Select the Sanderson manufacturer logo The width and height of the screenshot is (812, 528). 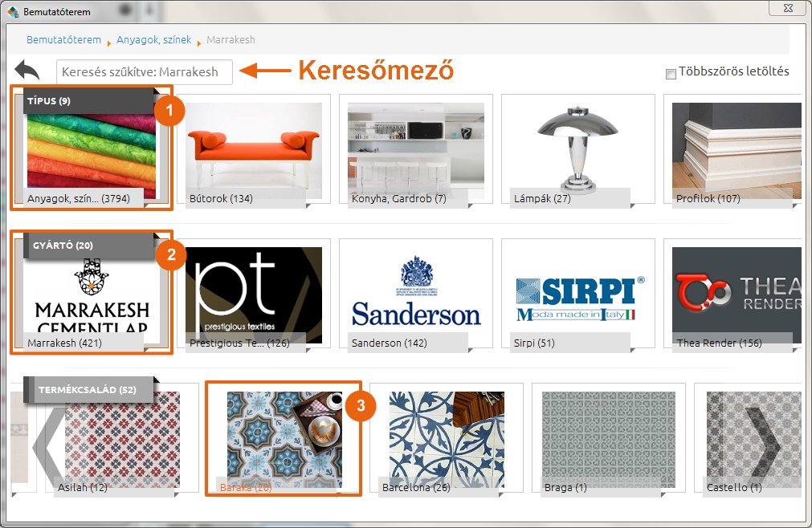[x=416, y=295]
